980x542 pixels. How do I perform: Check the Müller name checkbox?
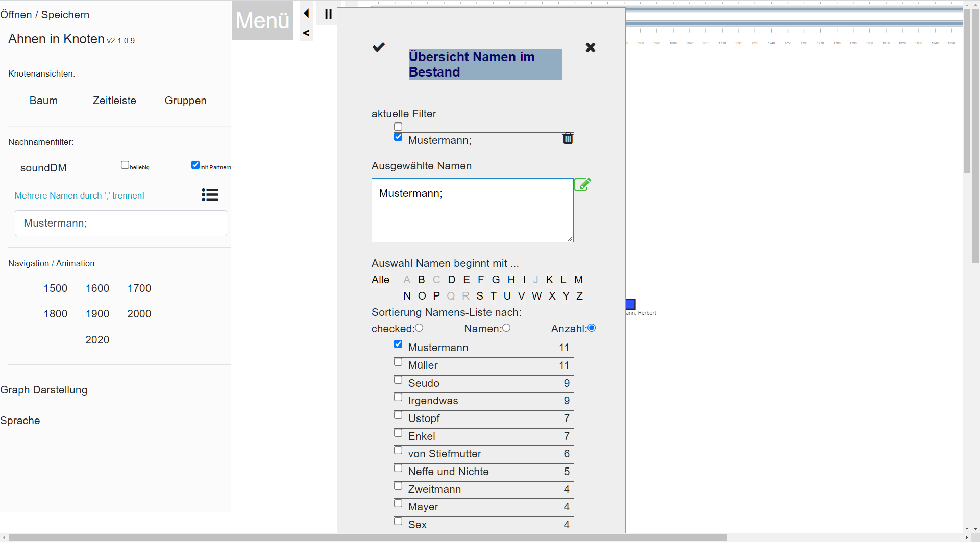(x=398, y=362)
